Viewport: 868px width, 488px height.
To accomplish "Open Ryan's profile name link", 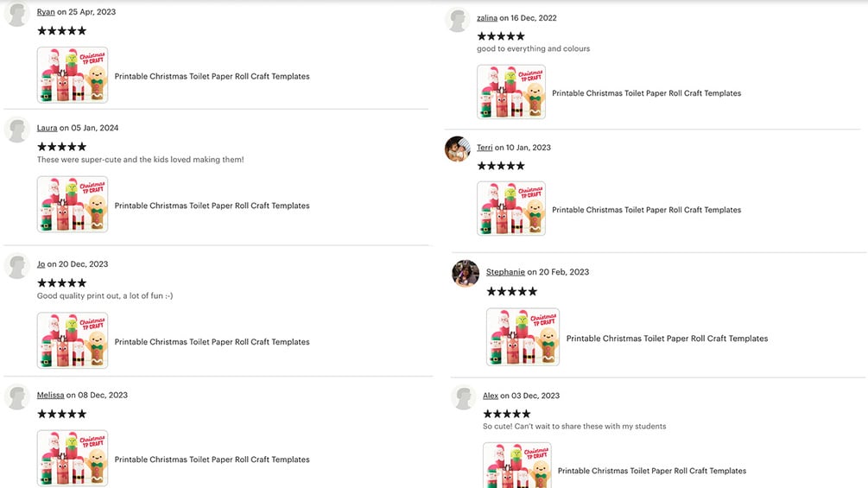I will tap(46, 12).
